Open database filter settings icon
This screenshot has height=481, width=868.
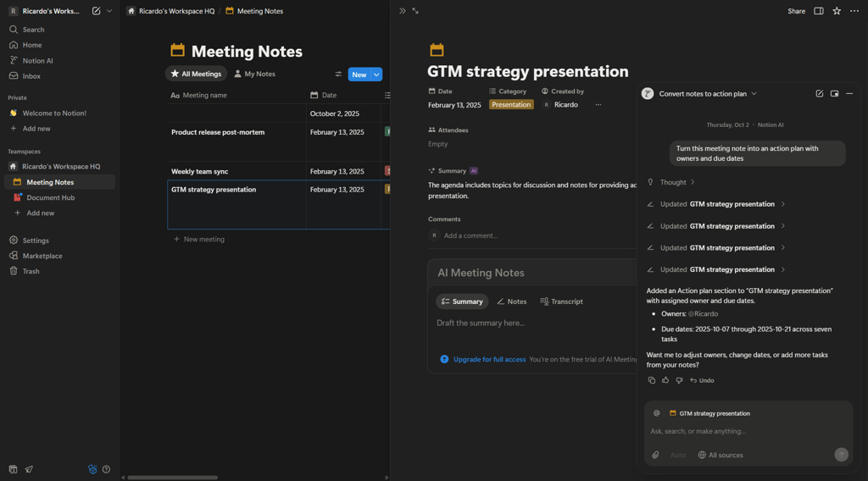tap(338, 74)
